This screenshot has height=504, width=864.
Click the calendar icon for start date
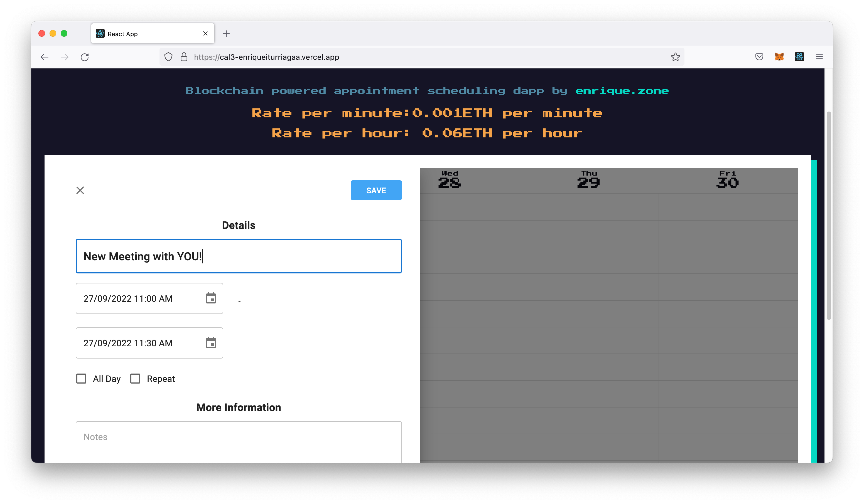click(x=210, y=299)
